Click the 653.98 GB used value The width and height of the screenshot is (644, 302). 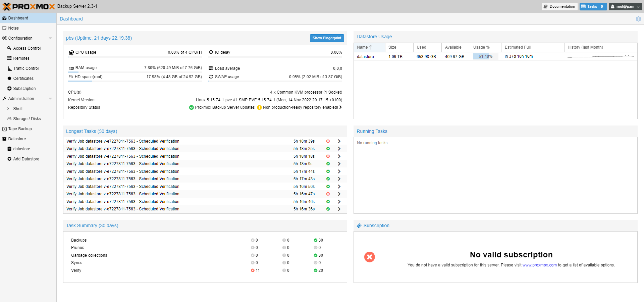tap(426, 57)
